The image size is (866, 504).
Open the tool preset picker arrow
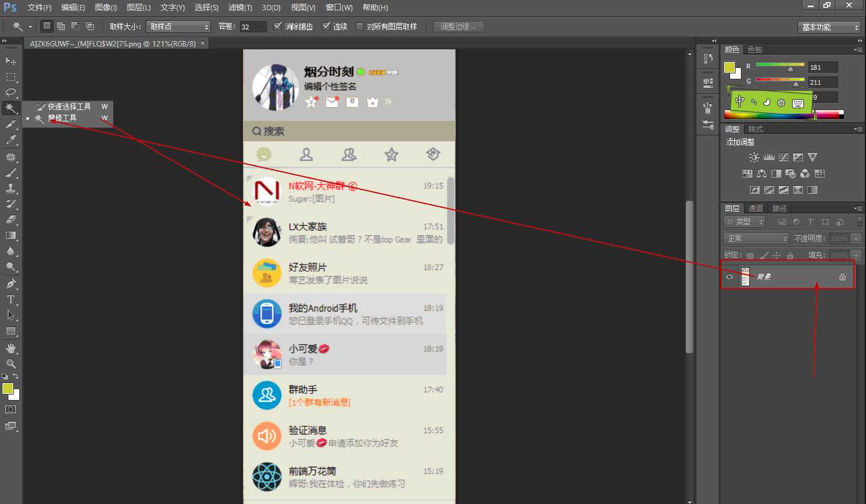[x=31, y=26]
